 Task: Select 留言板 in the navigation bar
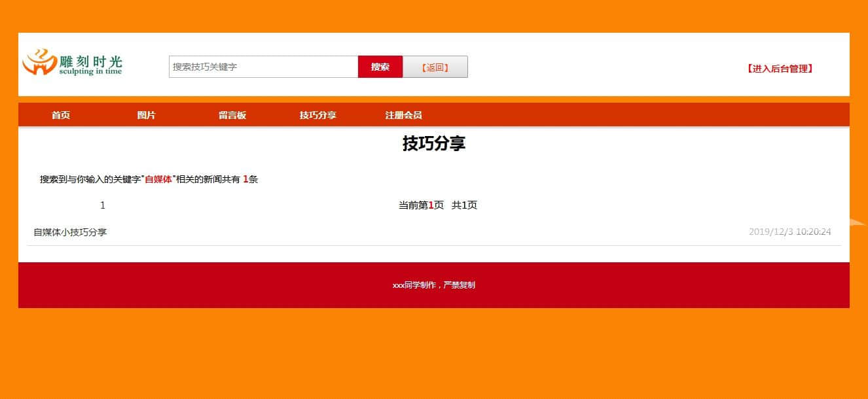232,115
